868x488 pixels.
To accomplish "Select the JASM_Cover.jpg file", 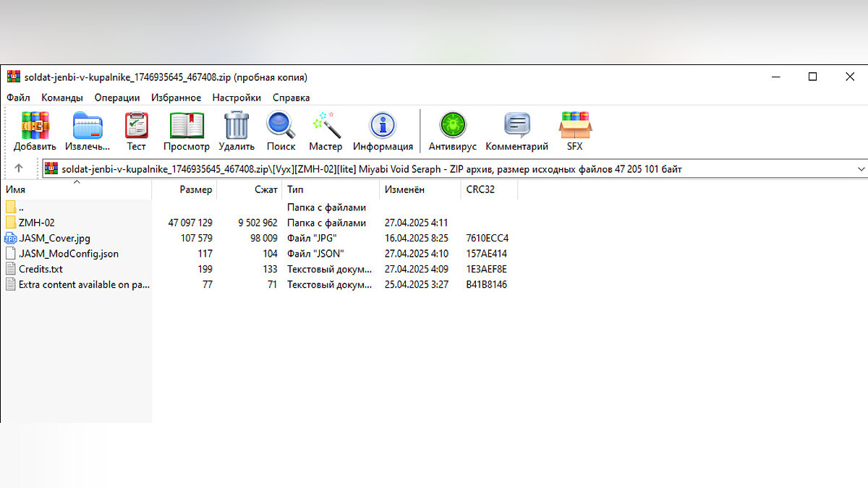I will pyautogui.click(x=54, y=238).
